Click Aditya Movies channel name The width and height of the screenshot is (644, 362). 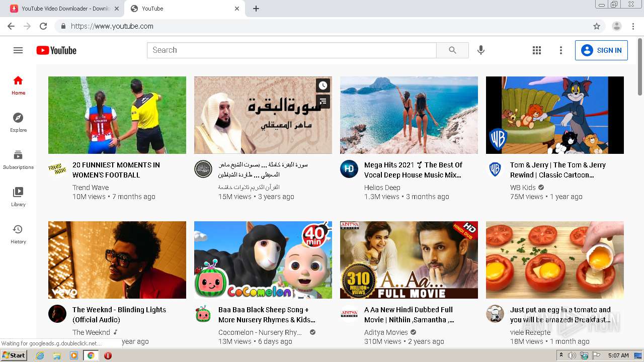click(386, 332)
